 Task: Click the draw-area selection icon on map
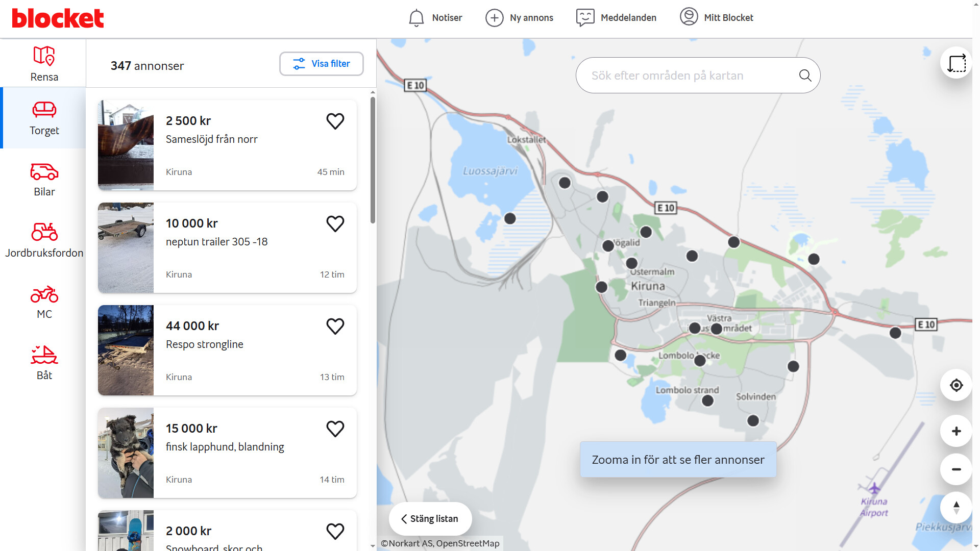click(956, 63)
